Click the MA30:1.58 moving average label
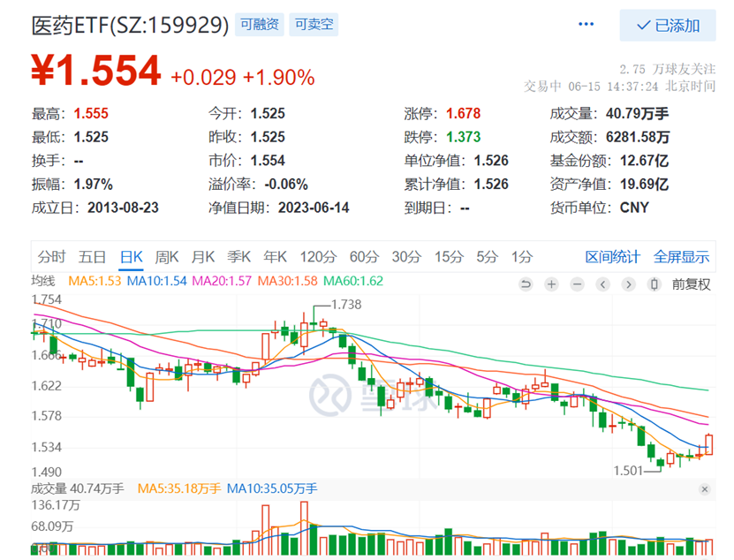The width and height of the screenshot is (734, 560). pos(287,281)
